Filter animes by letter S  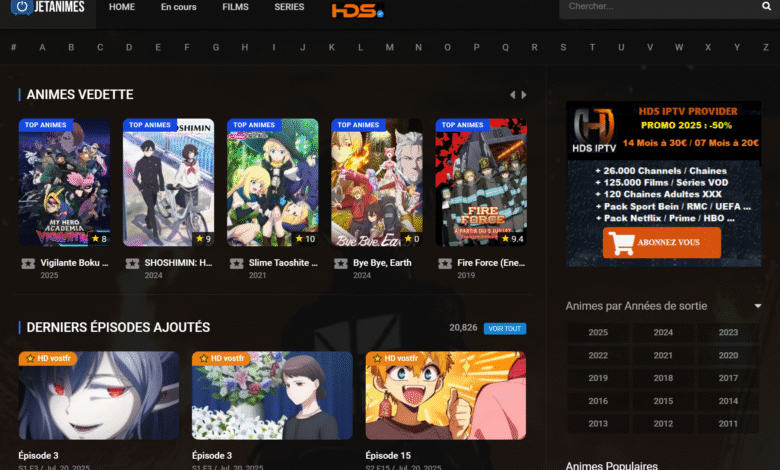(563, 47)
